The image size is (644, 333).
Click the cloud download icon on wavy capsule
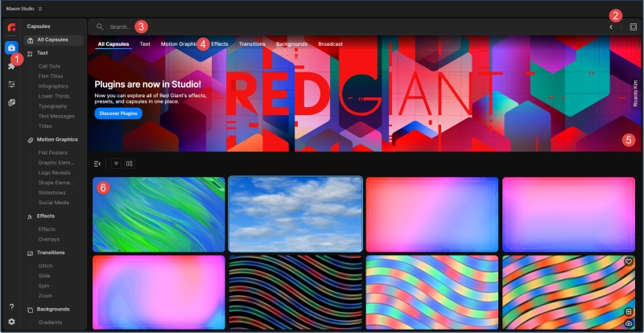[629, 323]
